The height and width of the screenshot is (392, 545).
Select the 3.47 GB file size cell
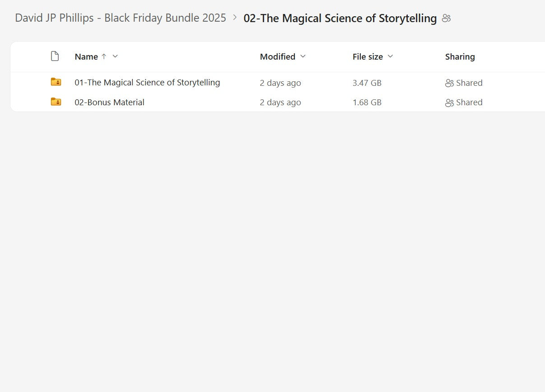click(367, 83)
